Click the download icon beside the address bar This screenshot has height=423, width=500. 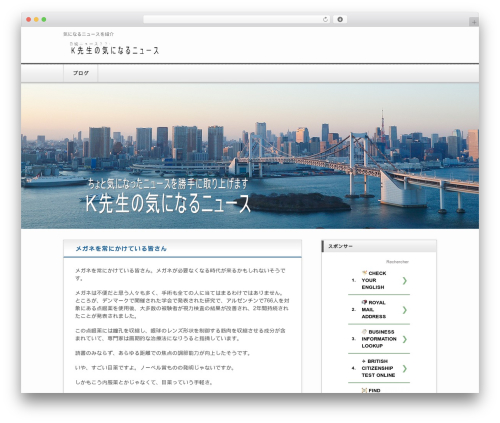340,19
